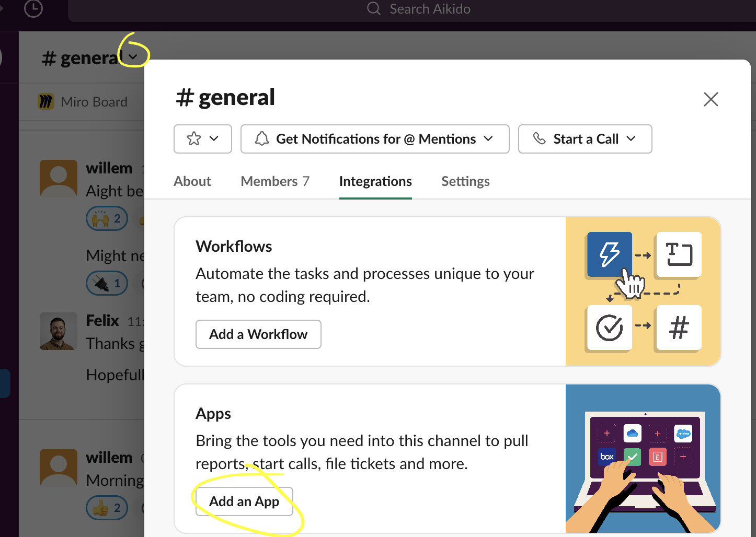Close the #general details dialog

click(x=711, y=99)
